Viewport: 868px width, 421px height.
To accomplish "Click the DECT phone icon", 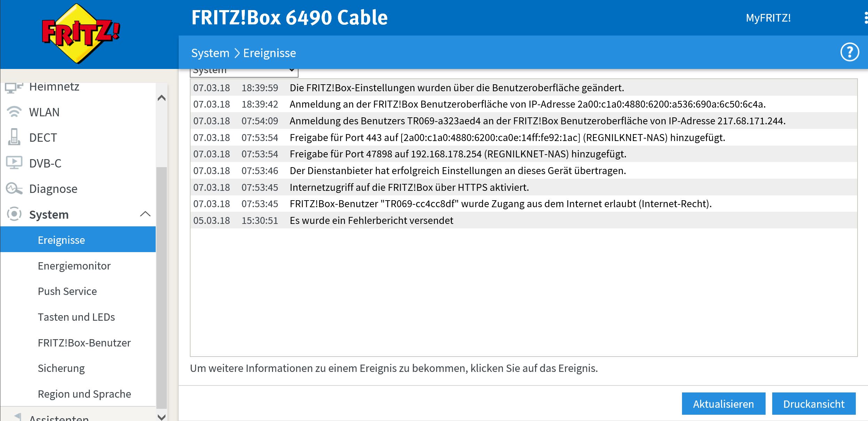I will click(14, 137).
